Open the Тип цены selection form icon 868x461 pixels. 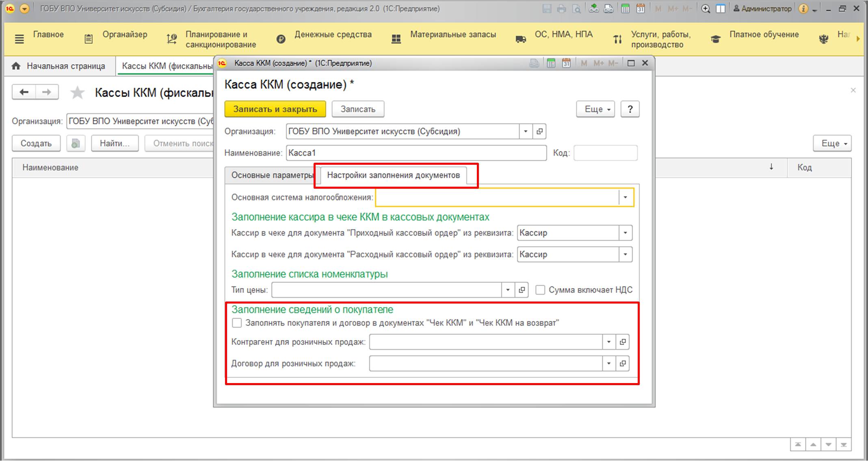click(522, 290)
